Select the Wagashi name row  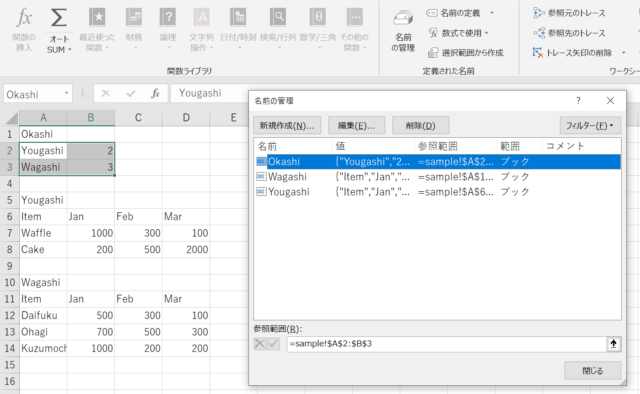tap(438, 177)
